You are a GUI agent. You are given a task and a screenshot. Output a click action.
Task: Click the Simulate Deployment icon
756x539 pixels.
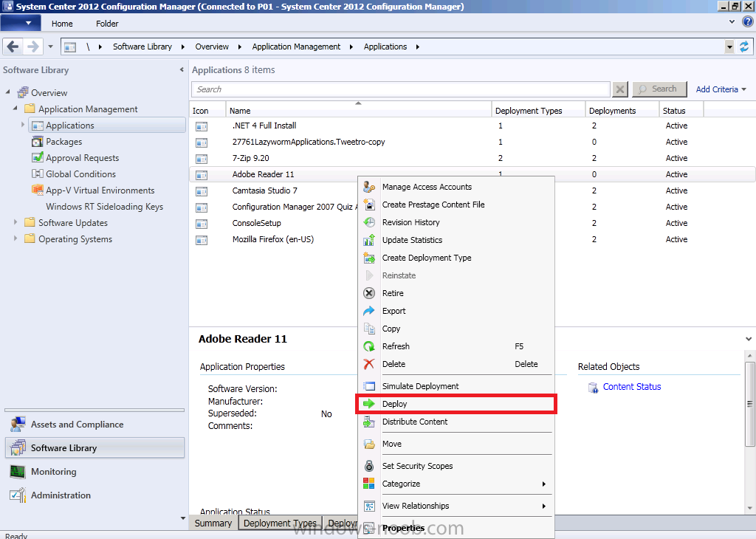369,386
